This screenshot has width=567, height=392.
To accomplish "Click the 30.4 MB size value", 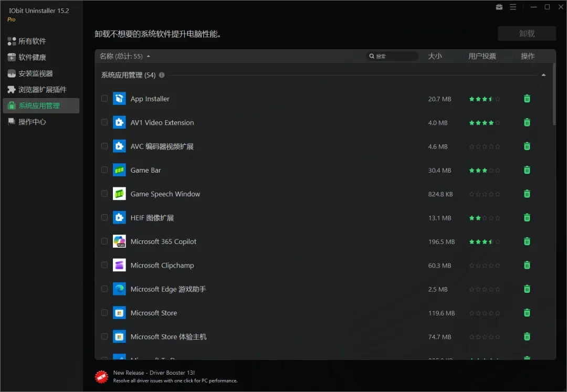I will 440,170.
